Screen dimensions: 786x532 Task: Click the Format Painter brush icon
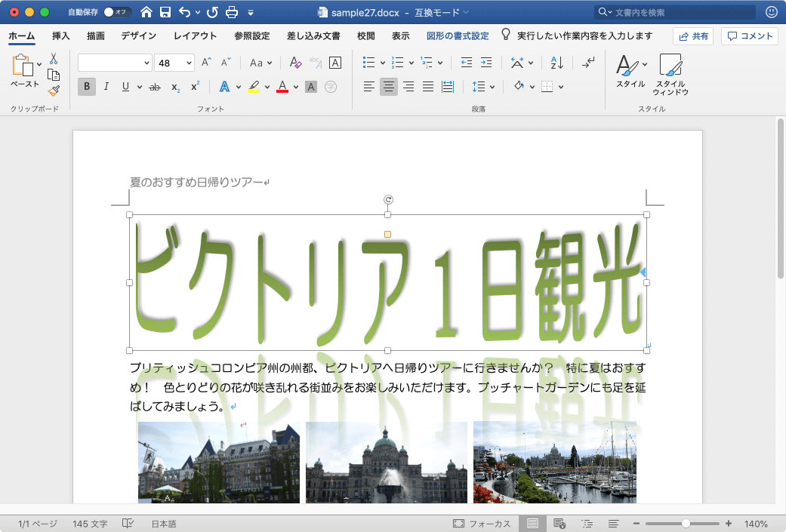pyautogui.click(x=54, y=91)
